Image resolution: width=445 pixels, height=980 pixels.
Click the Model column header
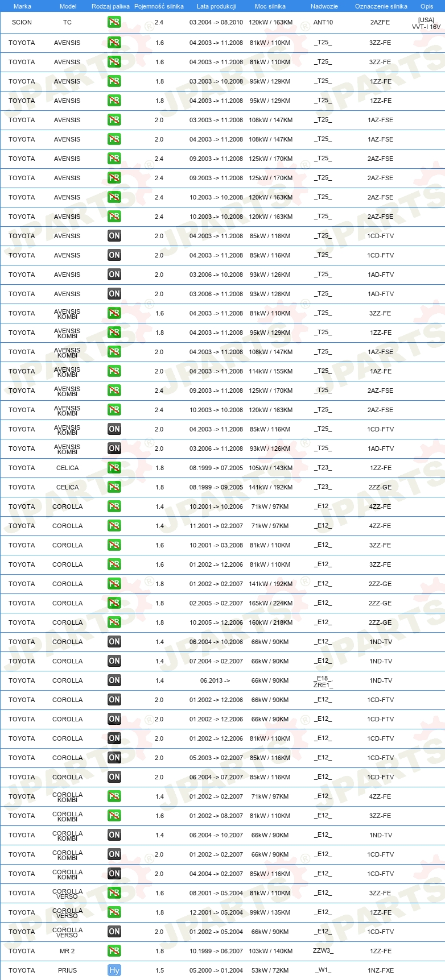tap(68, 6)
